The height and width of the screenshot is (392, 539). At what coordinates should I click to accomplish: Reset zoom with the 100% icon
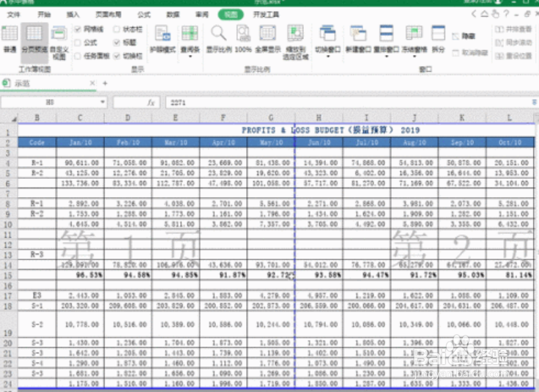pyautogui.click(x=243, y=39)
